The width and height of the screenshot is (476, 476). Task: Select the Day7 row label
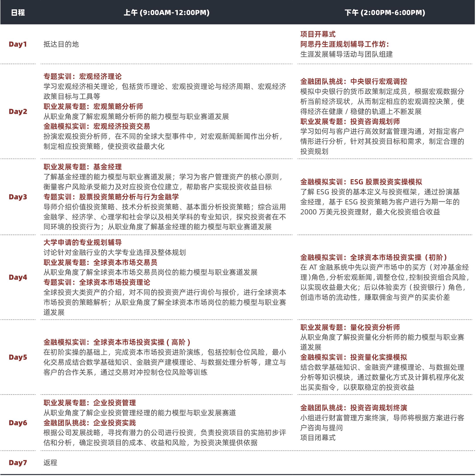(x=18, y=462)
